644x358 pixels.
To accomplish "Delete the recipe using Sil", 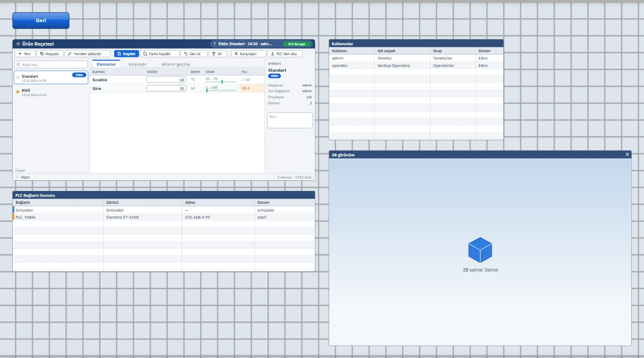I will pyautogui.click(x=218, y=54).
